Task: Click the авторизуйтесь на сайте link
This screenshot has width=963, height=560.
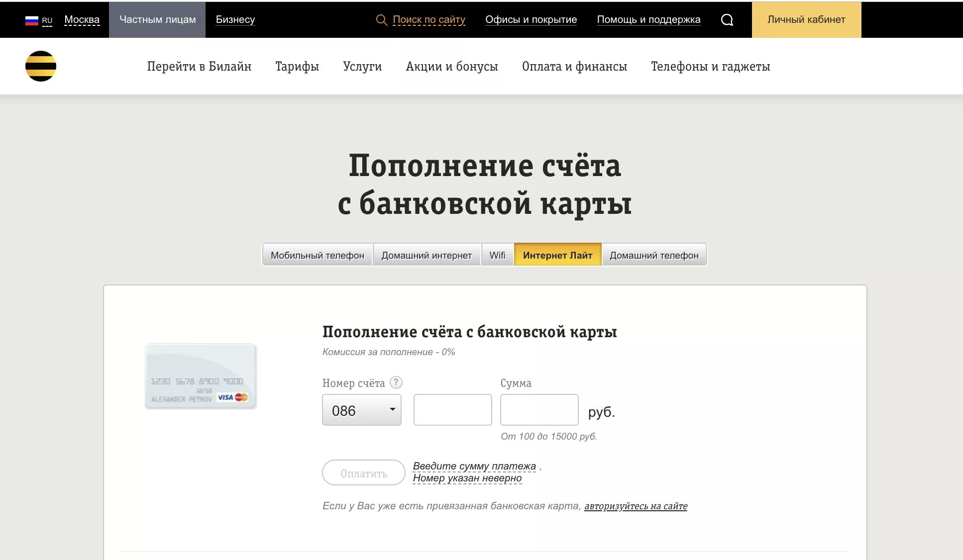Action: pyautogui.click(x=636, y=506)
